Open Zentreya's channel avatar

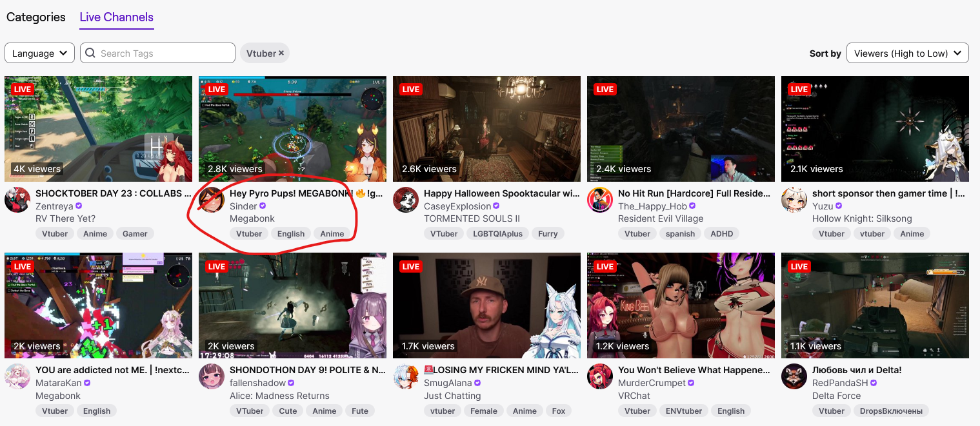tap(17, 200)
